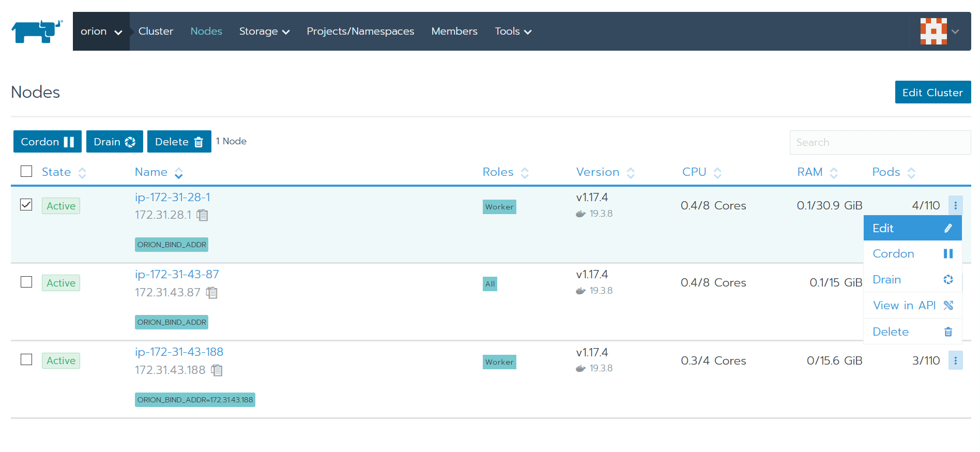
Task: Click the vertical dots for ip-172-31-28-1 row
Action: click(x=955, y=206)
